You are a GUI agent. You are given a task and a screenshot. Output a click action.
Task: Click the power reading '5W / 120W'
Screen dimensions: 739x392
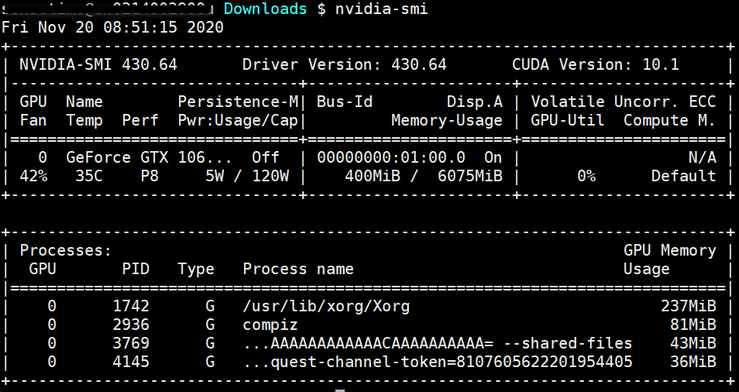[x=247, y=176]
